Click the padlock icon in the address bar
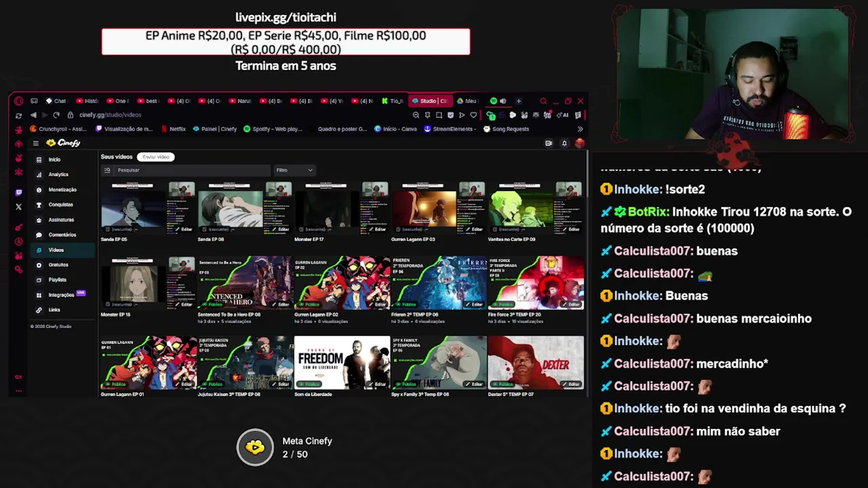 tap(70, 115)
